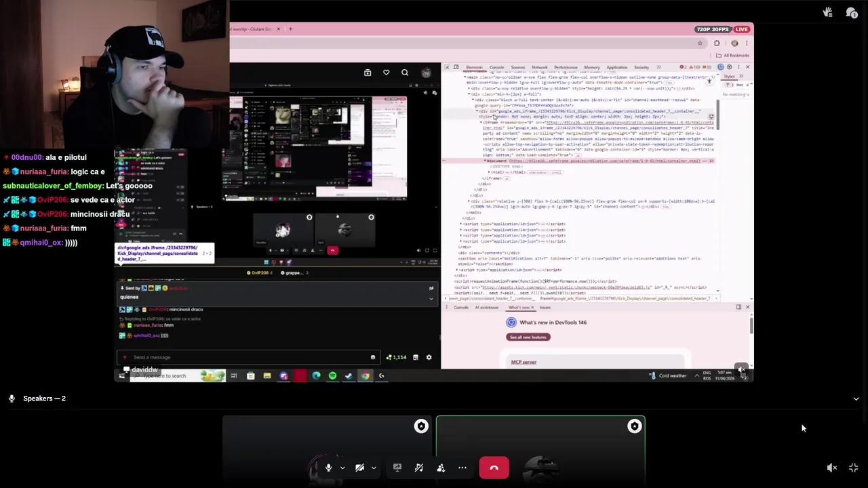This screenshot has width=868, height=488.
Task: Collapse the pinned message chevron
Action: coord(431,298)
